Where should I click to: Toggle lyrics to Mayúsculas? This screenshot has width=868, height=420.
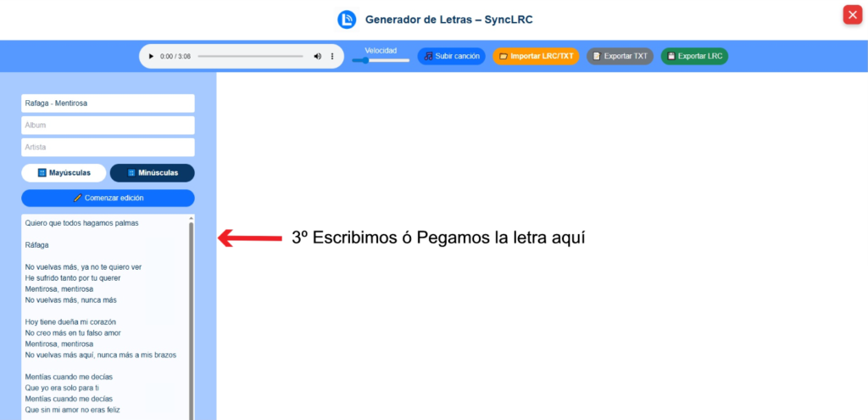64,173
